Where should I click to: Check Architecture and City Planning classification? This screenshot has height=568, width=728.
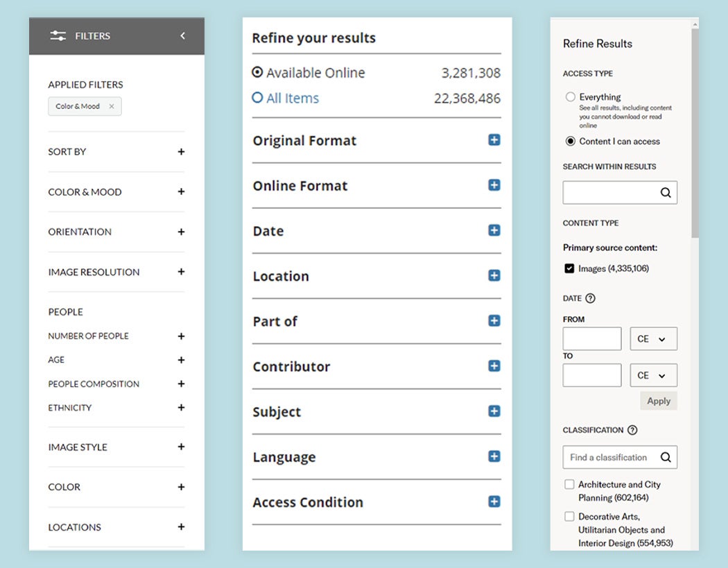(x=569, y=485)
